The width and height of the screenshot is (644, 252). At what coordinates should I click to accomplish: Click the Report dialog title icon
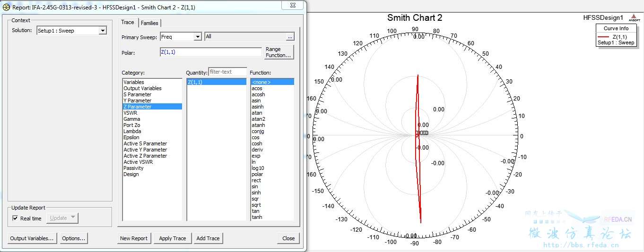pyautogui.click(x=6, y=8)
